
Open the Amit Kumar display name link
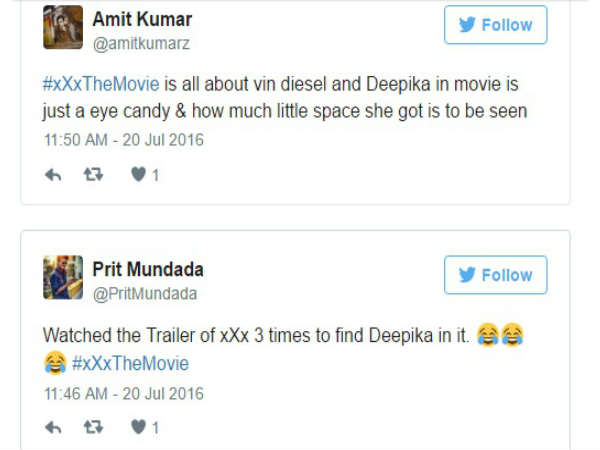coord(142,19)
